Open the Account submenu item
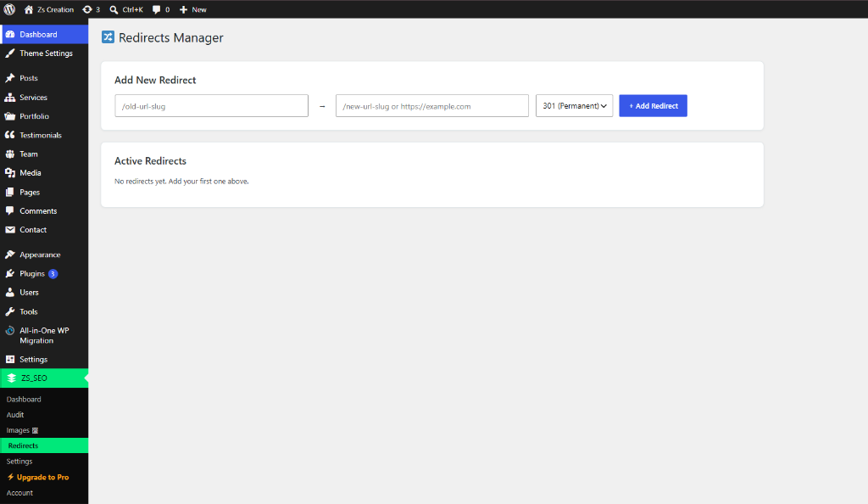868x504 pixels. click(x=19, y=493)
